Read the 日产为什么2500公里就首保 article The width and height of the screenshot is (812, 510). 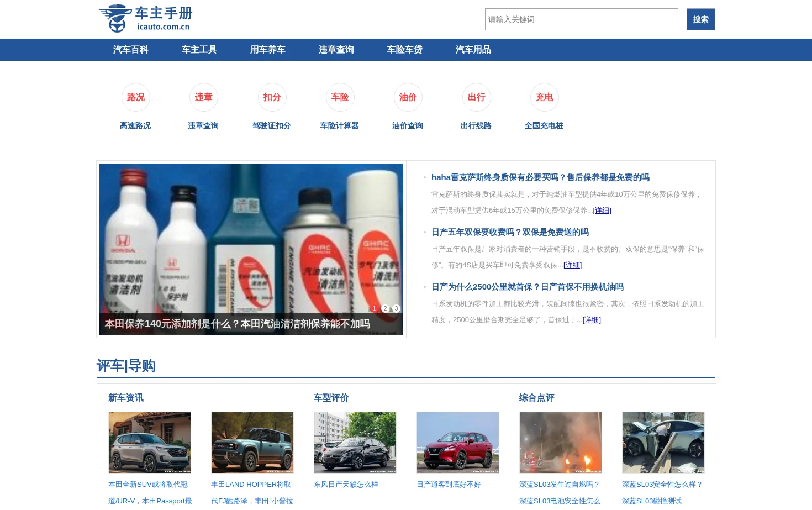[528, 287]
